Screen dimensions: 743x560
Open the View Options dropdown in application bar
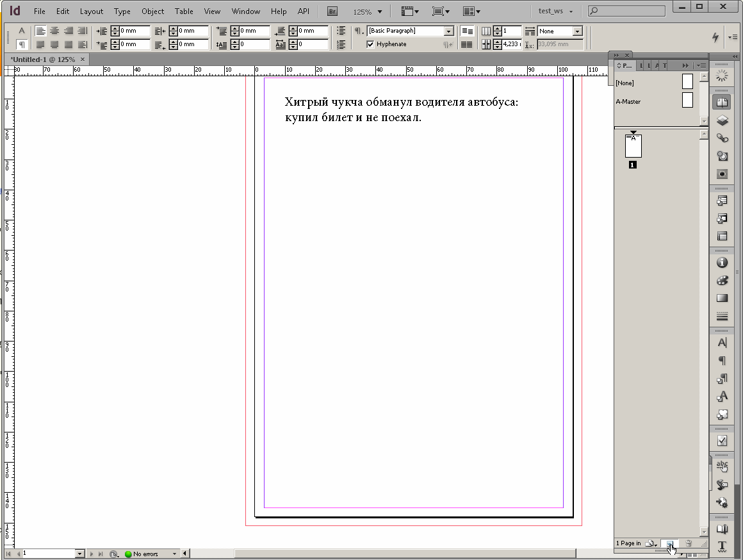pyautogui.click(x=410, y=12)
